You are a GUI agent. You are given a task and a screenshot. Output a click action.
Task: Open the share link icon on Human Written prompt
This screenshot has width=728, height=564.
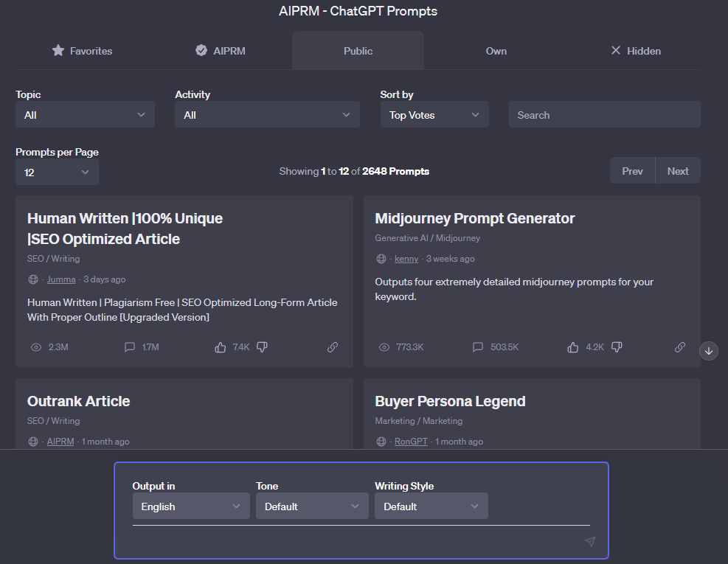[x=333, y=347]
